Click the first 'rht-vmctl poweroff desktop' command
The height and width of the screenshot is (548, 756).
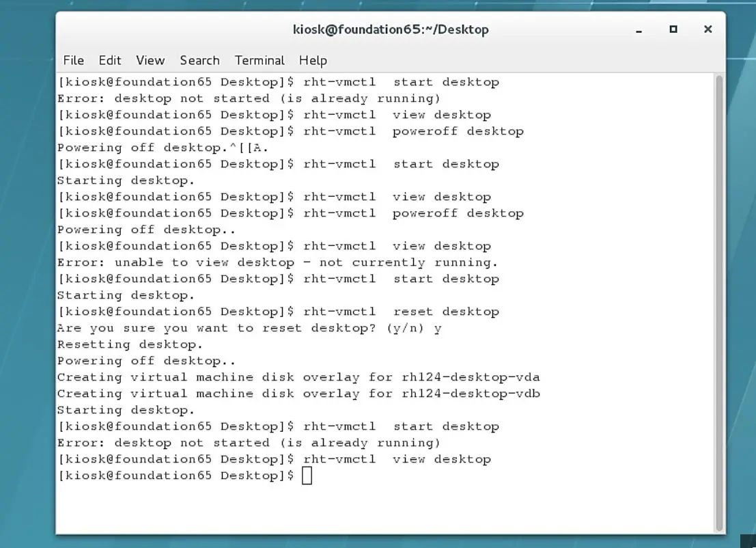[x=413, y=131]
